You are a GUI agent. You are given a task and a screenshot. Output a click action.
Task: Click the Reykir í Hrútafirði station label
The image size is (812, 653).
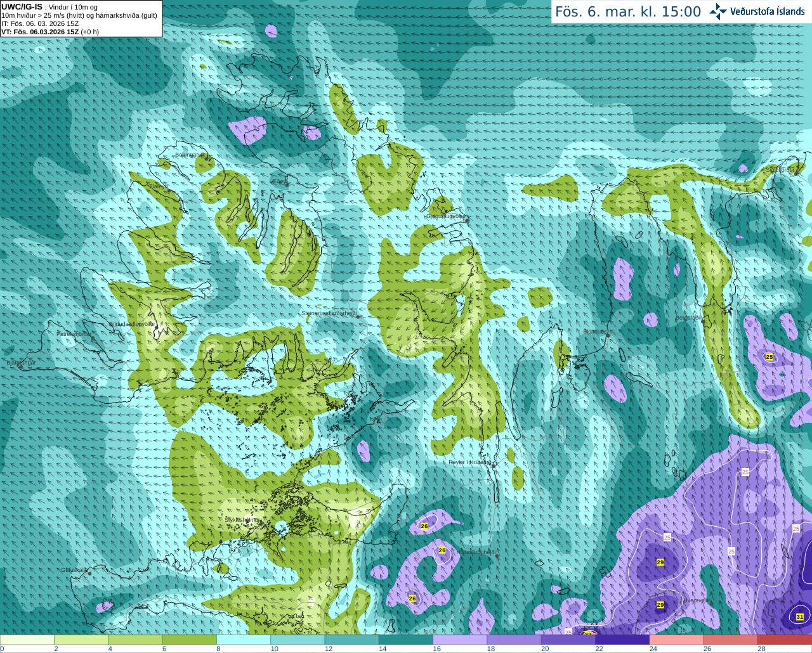tap(471, 463)
